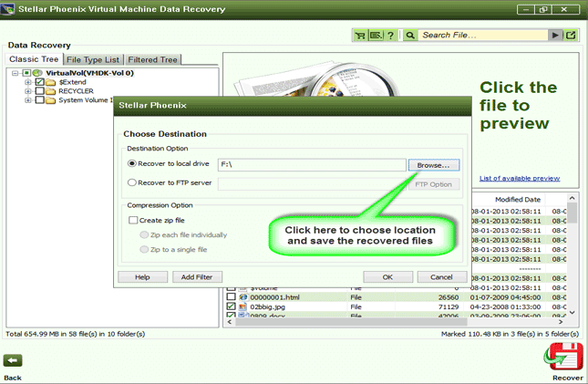This screenshot has height=384, width=588.
Task: Click the app logo in title bar
Action: (x=7, y=9)
